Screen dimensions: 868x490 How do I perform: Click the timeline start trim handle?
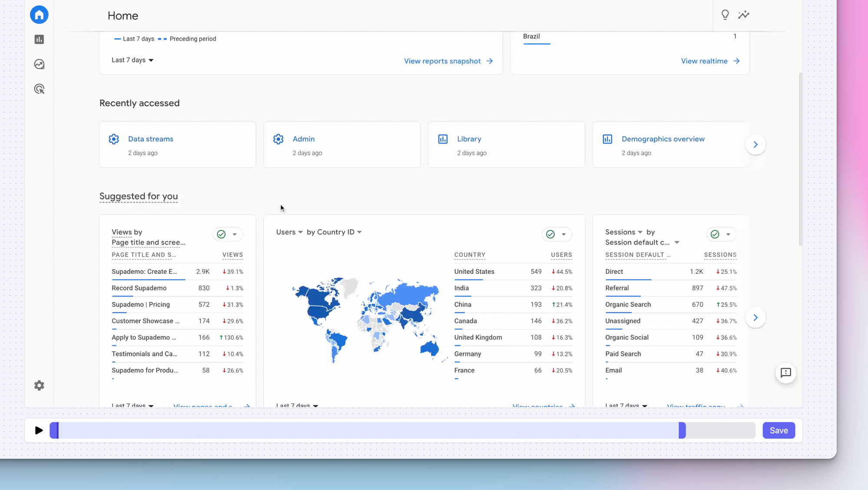(x=54, y=431)
